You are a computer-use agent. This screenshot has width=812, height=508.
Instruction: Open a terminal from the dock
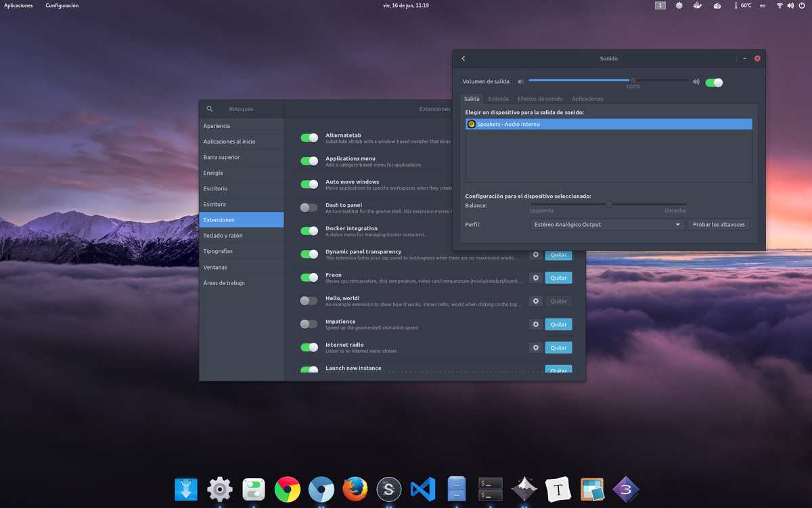click(490, 489)
